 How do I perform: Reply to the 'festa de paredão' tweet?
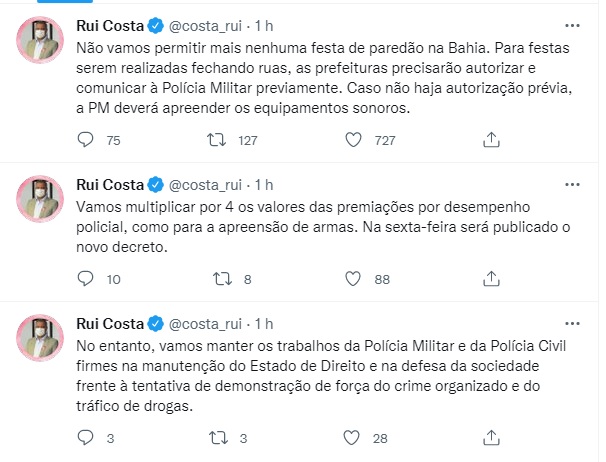point(84,140)
